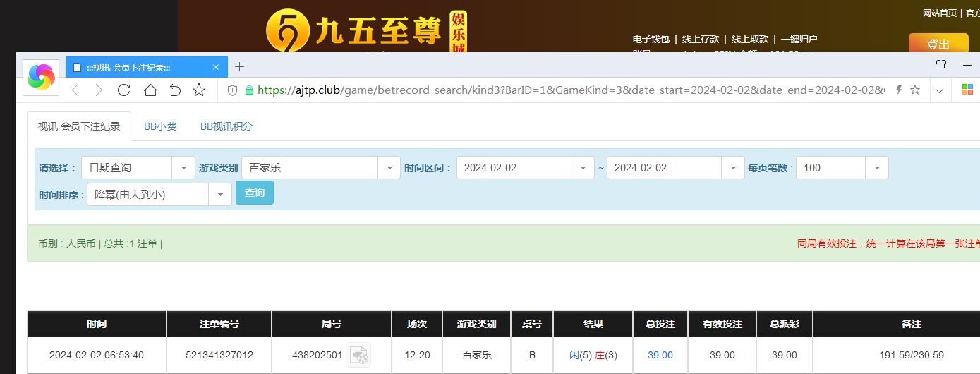Click the undo/restore closed tab icon
Screen dimensions: 980x374
tap(175, 90)
